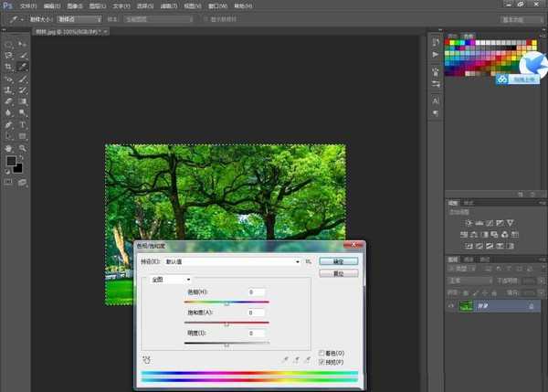Select the Move tool
Viewport: 548px width, 392px height.
[x=23, y=43]
